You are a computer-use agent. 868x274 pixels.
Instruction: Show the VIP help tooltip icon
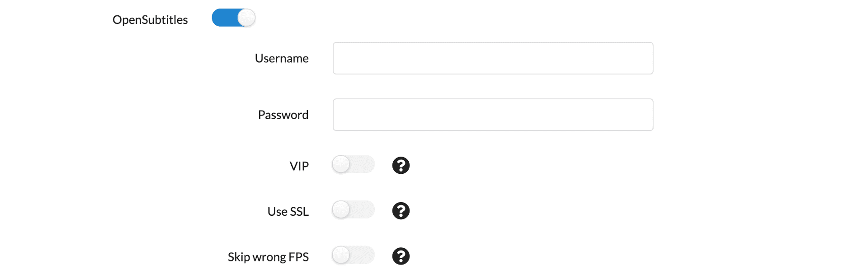pos(401,165)
